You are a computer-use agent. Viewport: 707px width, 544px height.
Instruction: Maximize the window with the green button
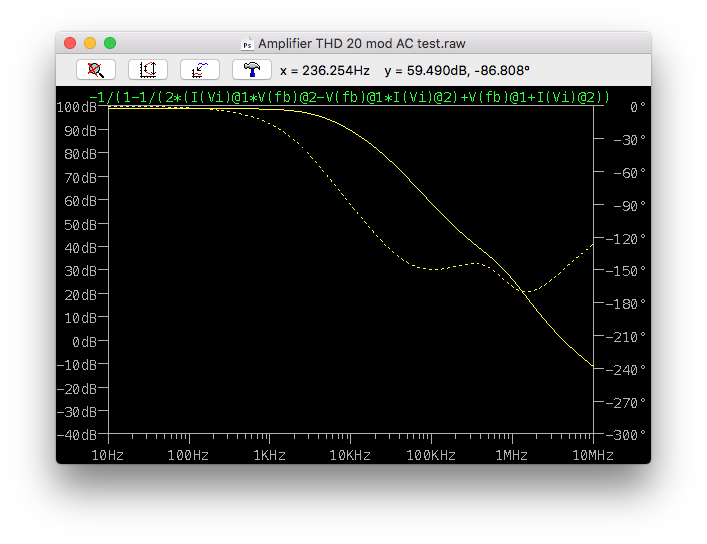point(110,43)
